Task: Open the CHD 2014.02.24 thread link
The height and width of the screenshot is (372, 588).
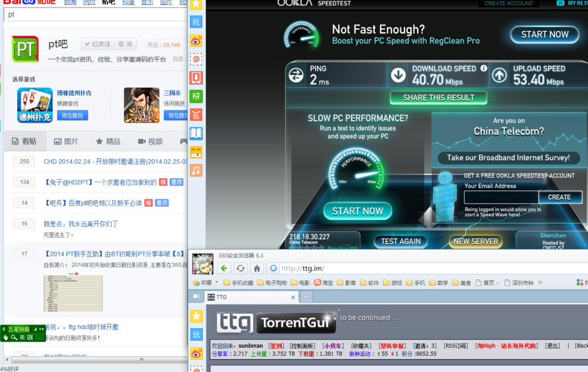Action: coord(115,162)
